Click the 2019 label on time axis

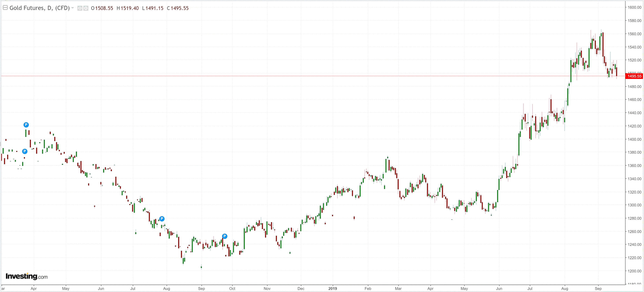pyautogui.click(x=333, y=289)
